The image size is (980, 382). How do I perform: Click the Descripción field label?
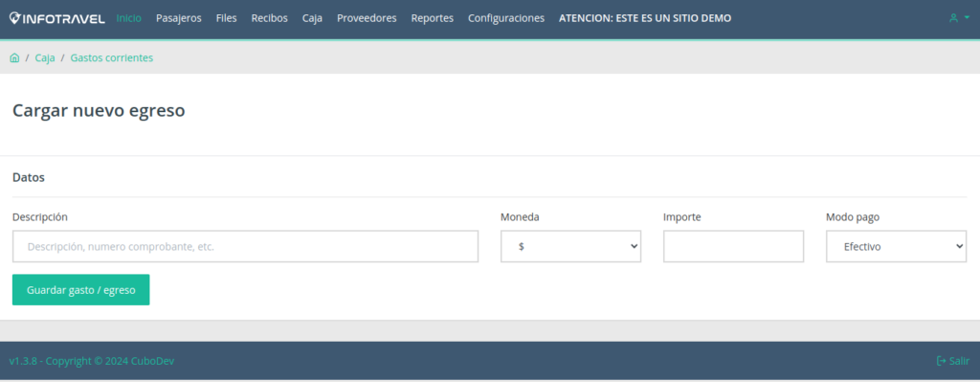[40, 217]
